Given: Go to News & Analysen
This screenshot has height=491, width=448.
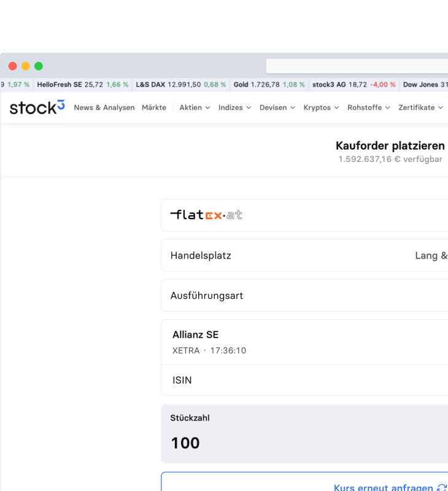Looking at the screenshot, I should (104, 107).
